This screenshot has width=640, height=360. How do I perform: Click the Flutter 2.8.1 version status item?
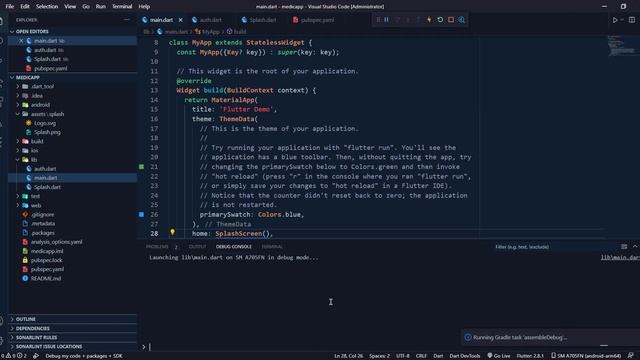click(x=530, y=356)
